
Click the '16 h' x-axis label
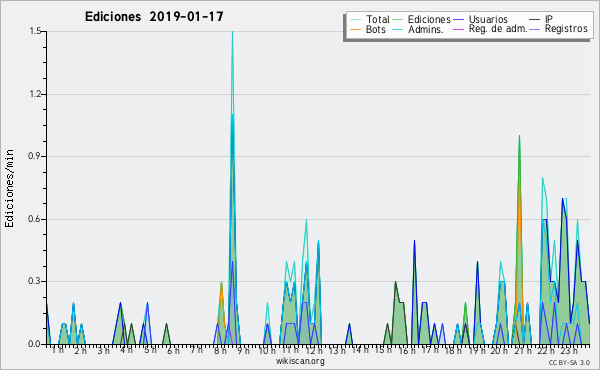pyautogui.click(x=407, y=350)
